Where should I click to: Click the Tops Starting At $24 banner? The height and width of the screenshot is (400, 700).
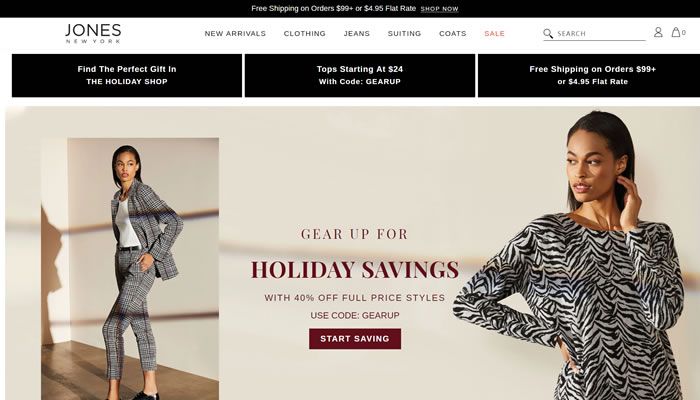click(x=360, y=75)
